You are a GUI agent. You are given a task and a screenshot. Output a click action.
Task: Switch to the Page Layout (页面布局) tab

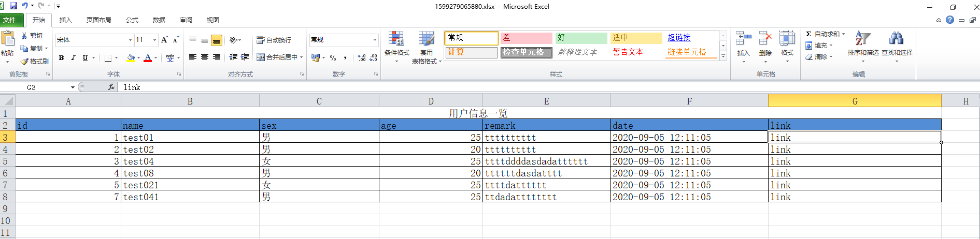point(98,20)
